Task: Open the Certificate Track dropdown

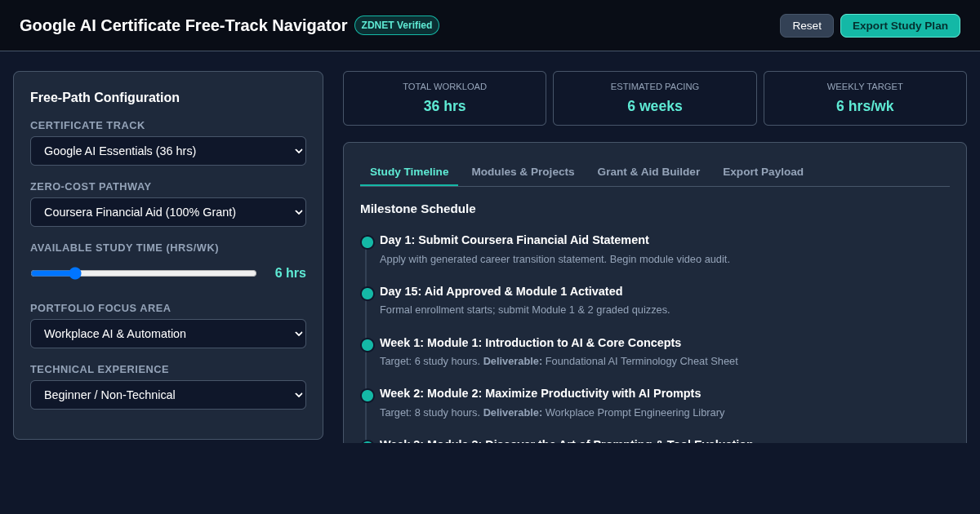Action: coord(168,151)
